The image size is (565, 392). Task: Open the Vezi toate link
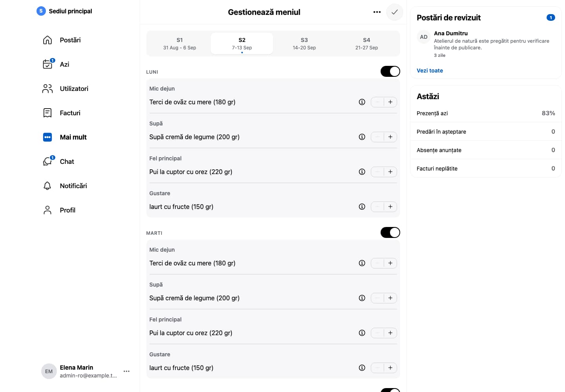click(430, 71)
